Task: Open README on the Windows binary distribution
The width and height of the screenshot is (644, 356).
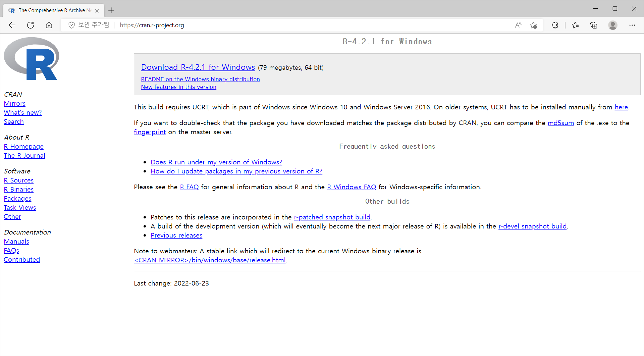Action: [x=200, y=79]
